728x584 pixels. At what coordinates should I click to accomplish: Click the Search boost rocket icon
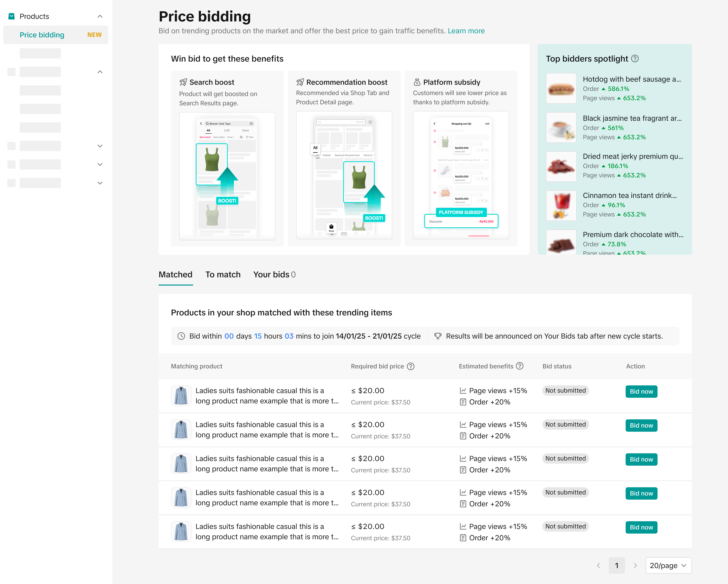(183, 82)
